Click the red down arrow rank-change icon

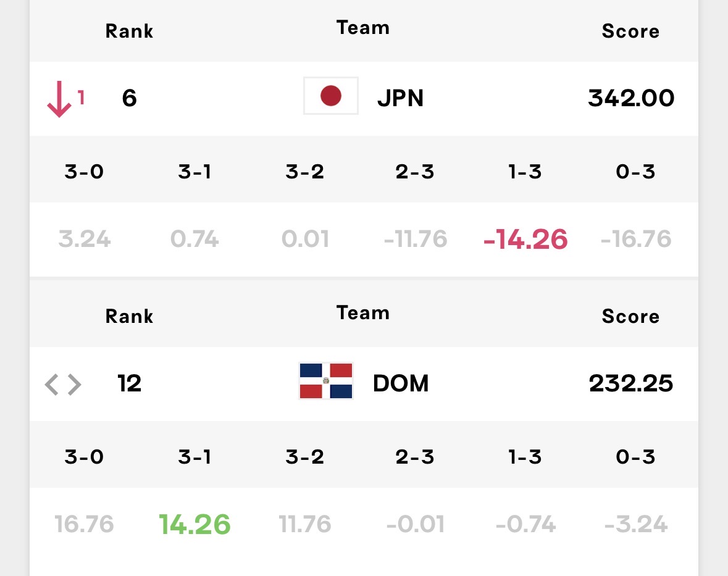[x=59, y=99]
